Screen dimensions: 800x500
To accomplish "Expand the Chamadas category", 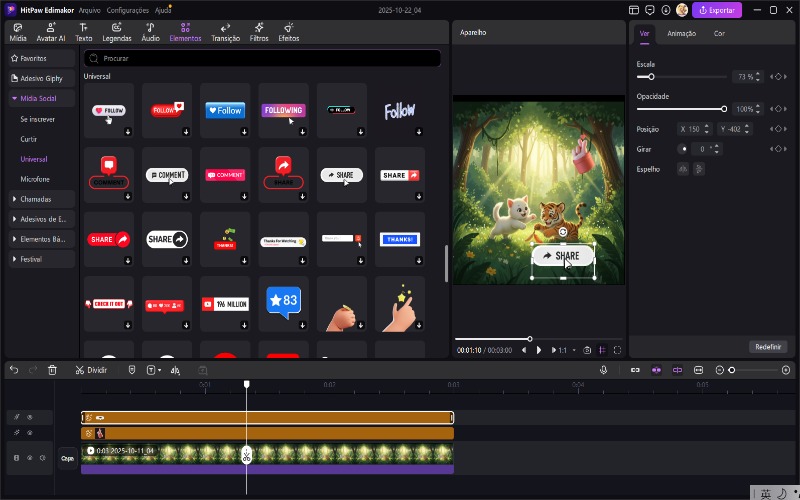I will click(x=38, y=199).
